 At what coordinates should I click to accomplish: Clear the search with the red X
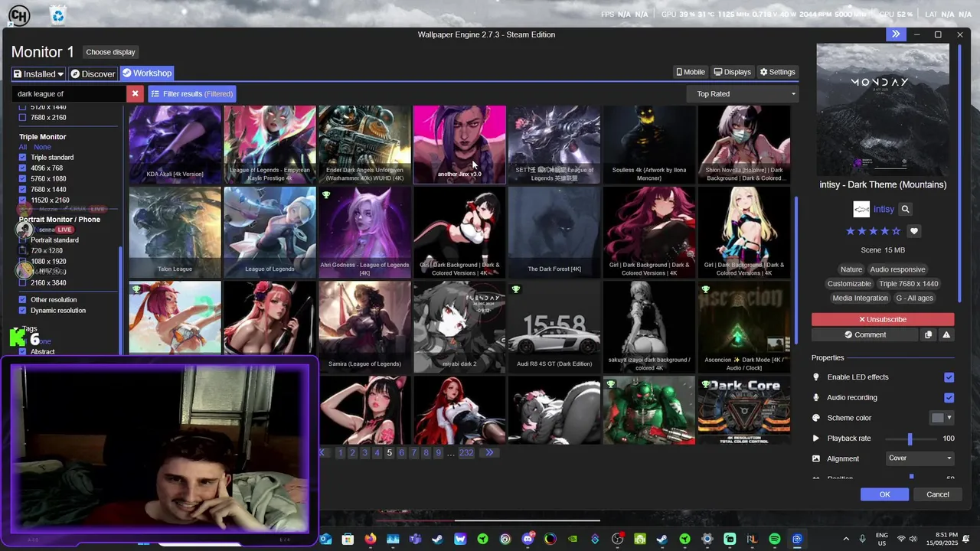135,93
